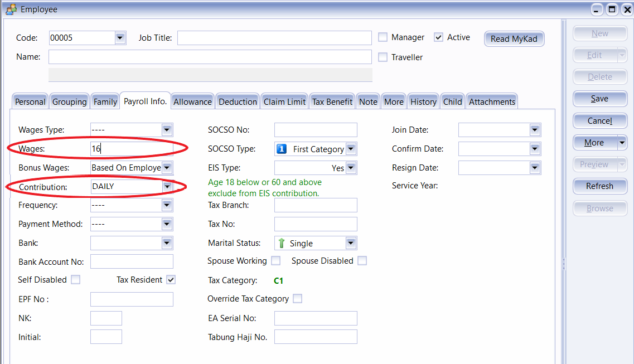Screen dimensions: 634x364
Task: Tick the Spouse Working checkbox
Action: pyautogui.click(x=275, y=261)
